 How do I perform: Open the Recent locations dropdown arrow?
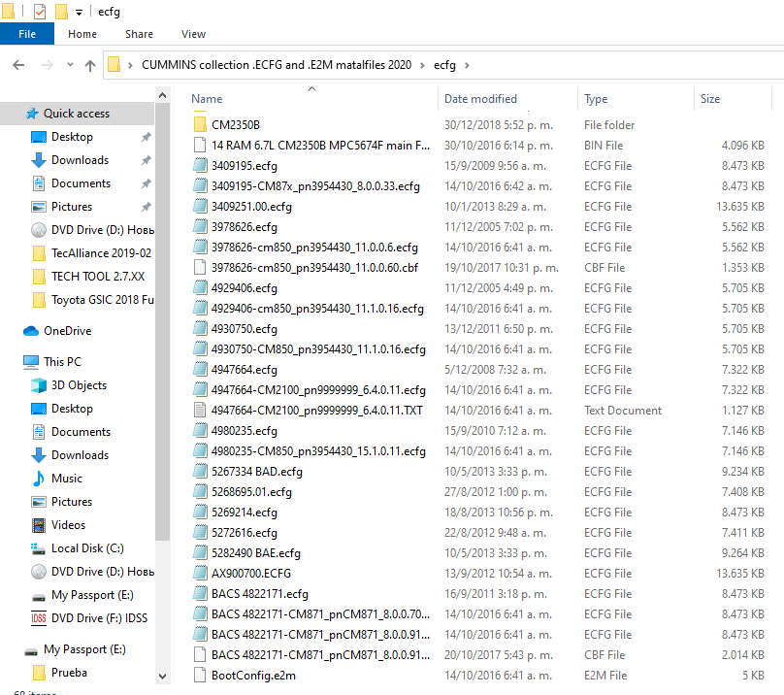click(67, 65)
